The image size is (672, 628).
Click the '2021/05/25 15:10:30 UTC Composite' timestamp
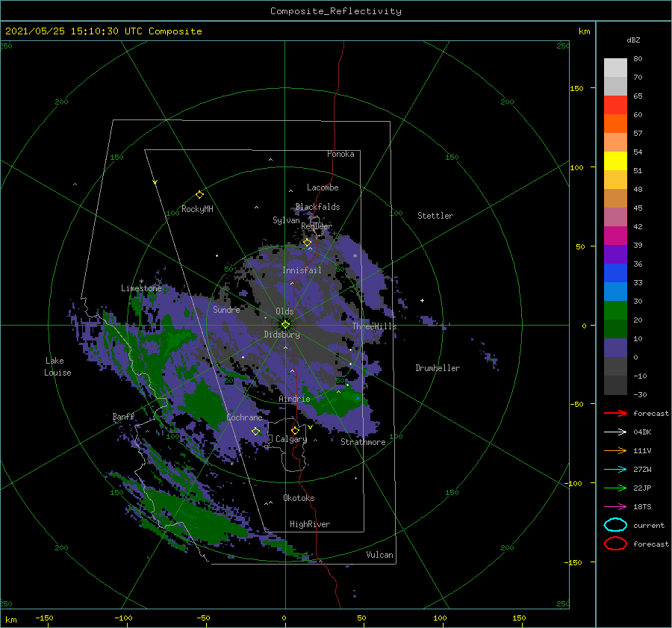coord(103,31)
